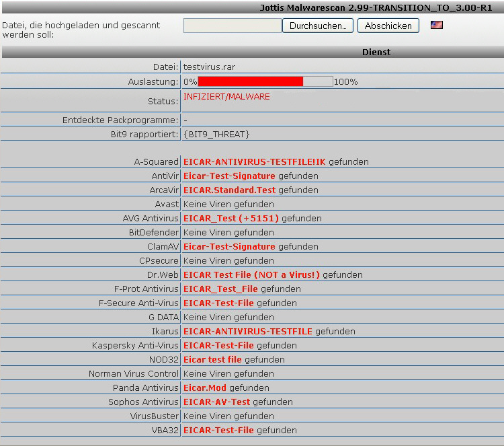
Task: Click the INFIZIERT/MALWARE status text
Action: click(226, 97)
